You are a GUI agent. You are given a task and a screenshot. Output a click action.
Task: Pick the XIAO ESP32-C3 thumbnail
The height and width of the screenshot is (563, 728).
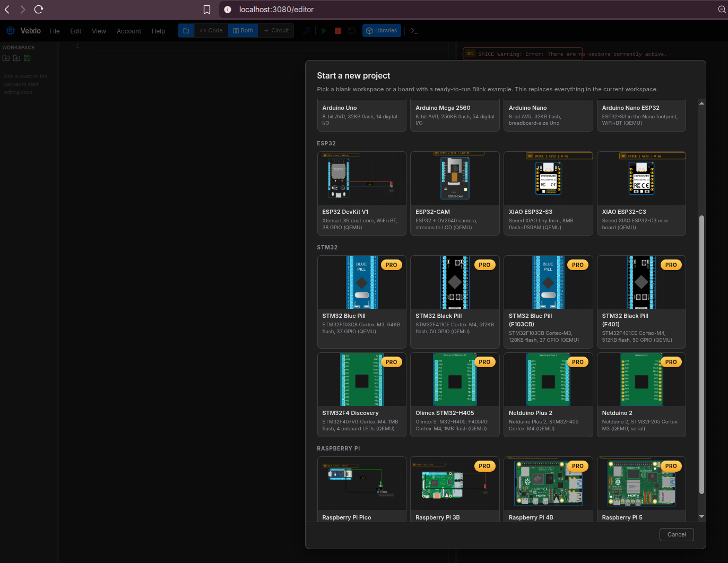tap(642, 178)
